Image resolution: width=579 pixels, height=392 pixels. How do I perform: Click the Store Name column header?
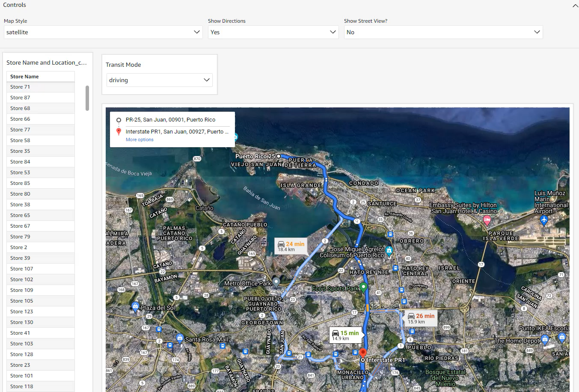point(41,77)
